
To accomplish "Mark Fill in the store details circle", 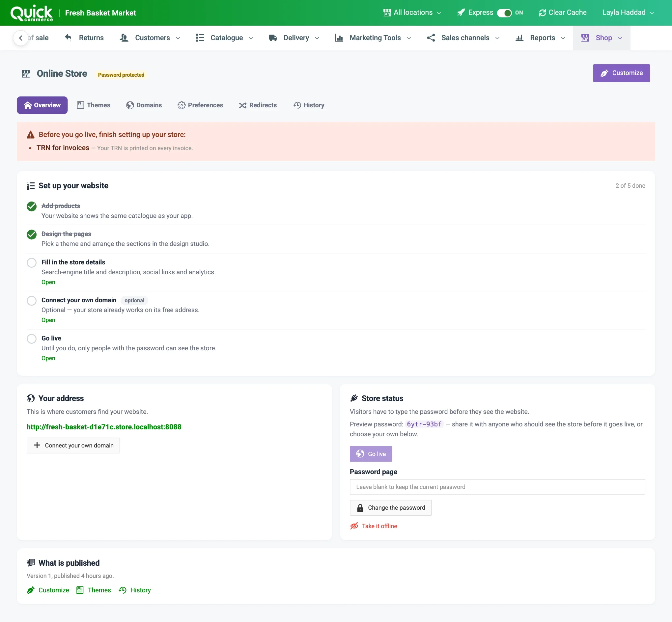I will (x=32, y=262).
